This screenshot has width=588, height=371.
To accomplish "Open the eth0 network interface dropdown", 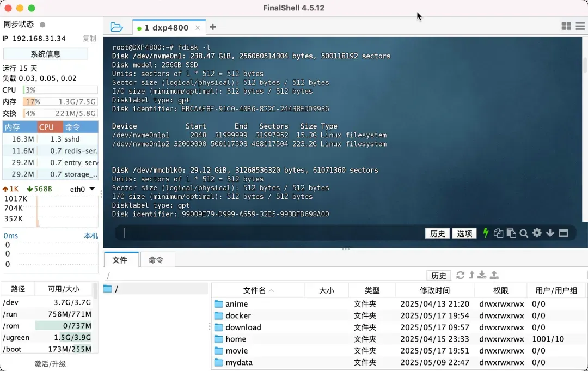I will coord(83,189).
